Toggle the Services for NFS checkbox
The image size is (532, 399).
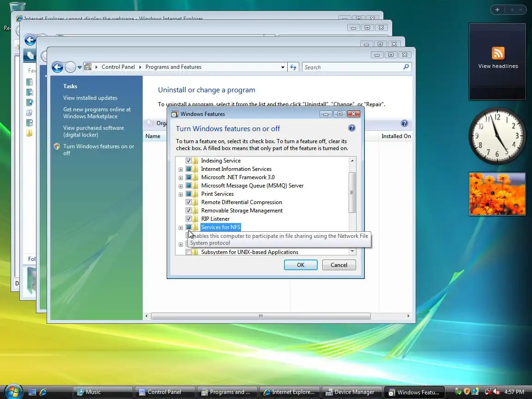point(188,227)
